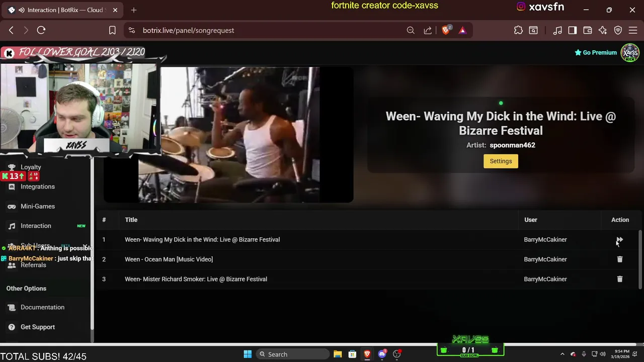Click the song video player thumbnail
Image resolution: width=644 pixels, height=362 pixels.
229,135
